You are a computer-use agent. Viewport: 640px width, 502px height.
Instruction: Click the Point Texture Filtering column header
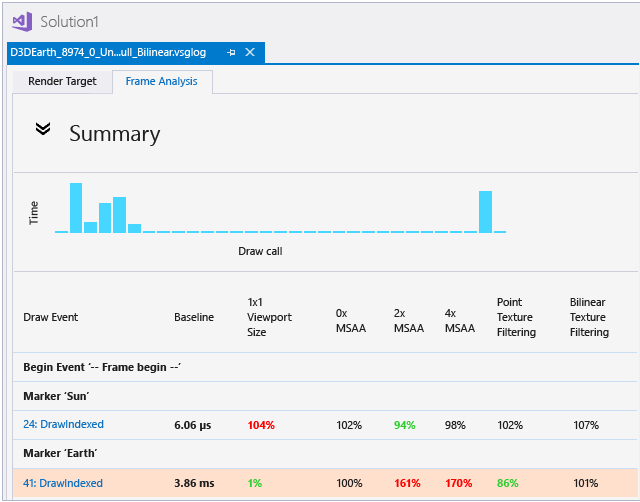pyautogui.click(x=516, y=317)
